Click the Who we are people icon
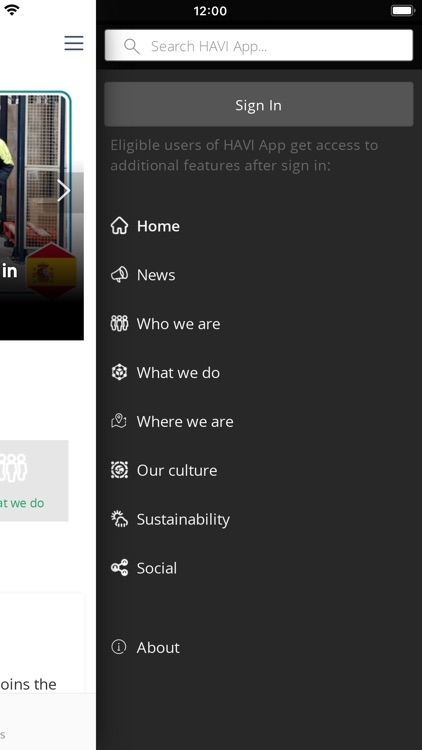This screenshot has width=422, height=750. pyautogui.click(x=119, y=324)
